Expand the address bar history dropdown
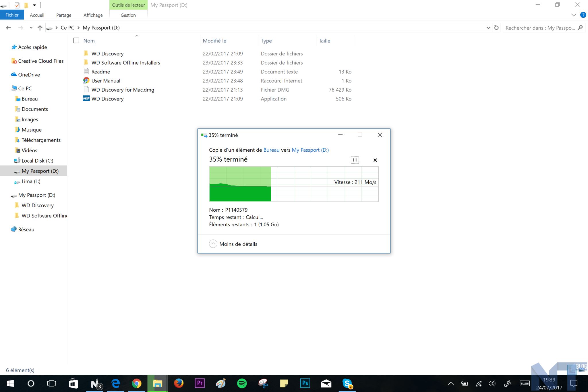588x392 pixels. pos(488,28)
